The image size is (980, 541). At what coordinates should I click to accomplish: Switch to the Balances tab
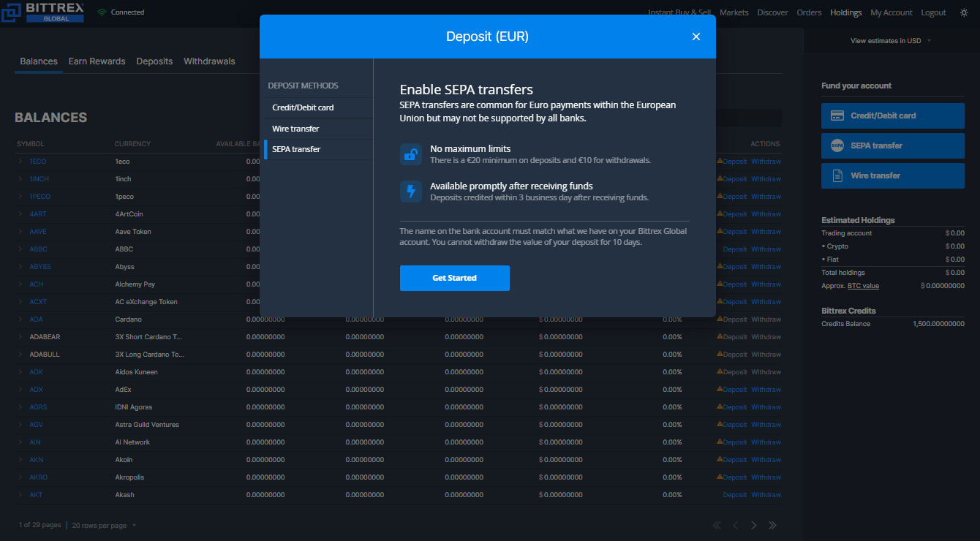coord(39,61)
